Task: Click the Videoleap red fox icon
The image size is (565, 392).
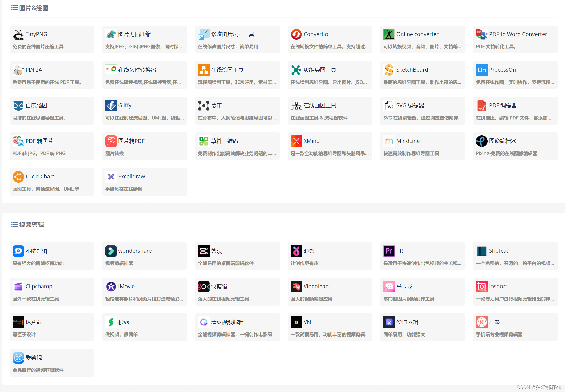Action: [296, 287]
